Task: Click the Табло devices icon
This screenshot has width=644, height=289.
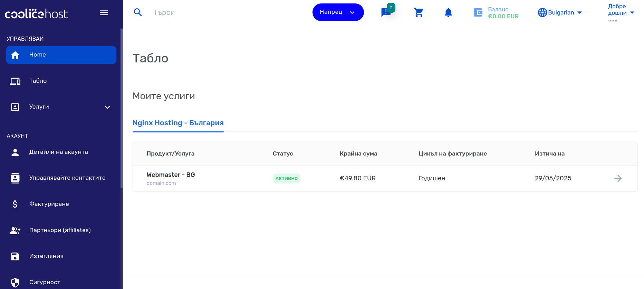Action: coord(15,81)
